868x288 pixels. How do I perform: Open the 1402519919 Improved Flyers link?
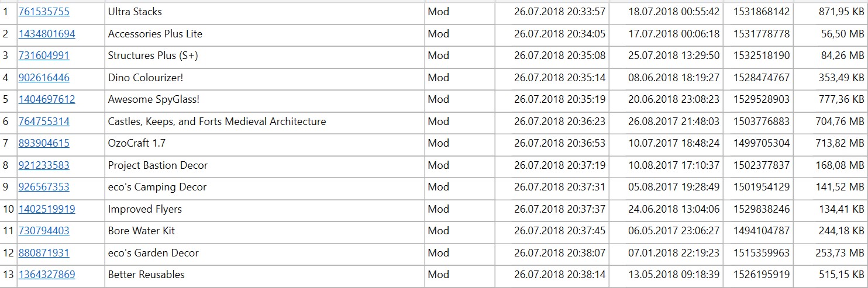pyautogui.click(x=47, y=209)
